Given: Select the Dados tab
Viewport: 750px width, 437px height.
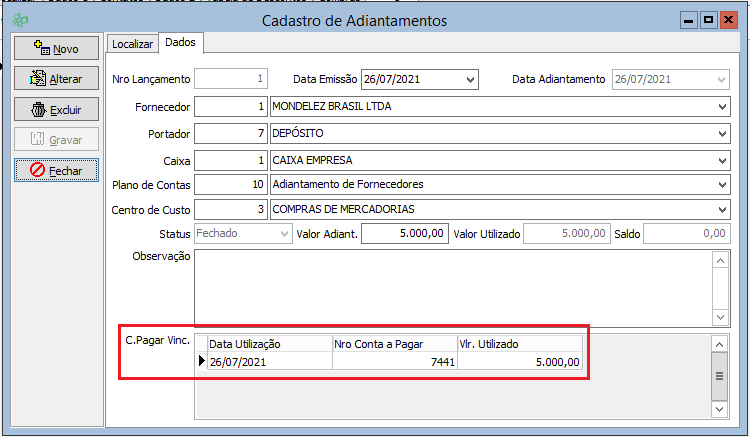Looking at the screenshot, I should click(x=181, y=42).
